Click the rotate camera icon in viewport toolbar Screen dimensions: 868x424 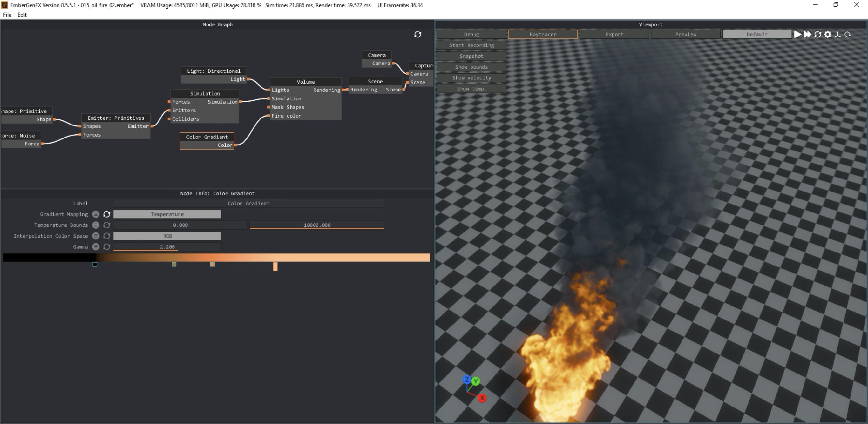pos(848,34)
